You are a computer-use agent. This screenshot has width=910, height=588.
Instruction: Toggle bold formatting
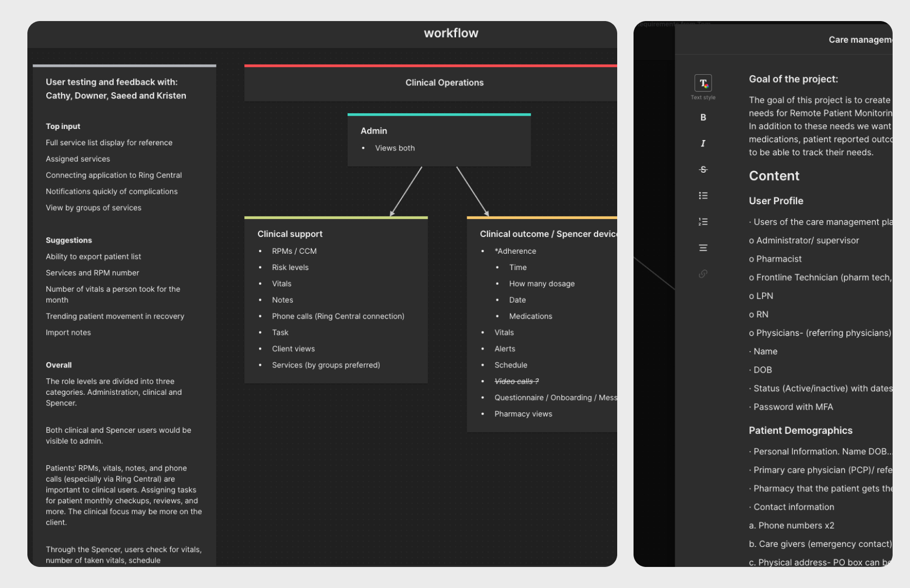point(703,117)
